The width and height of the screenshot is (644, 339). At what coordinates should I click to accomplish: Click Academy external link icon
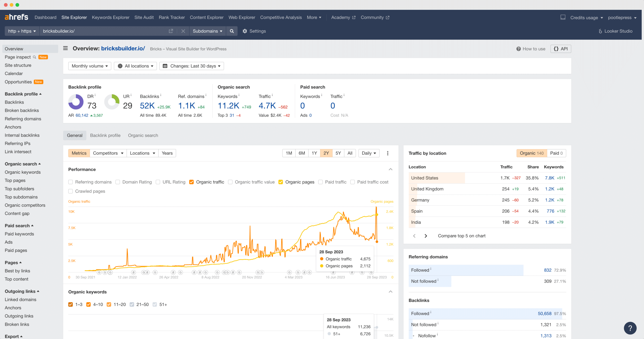click(354, 17)
